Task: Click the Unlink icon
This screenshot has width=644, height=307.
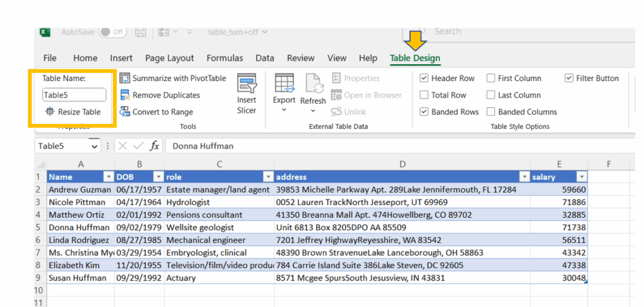Action: tap(336, 112)
